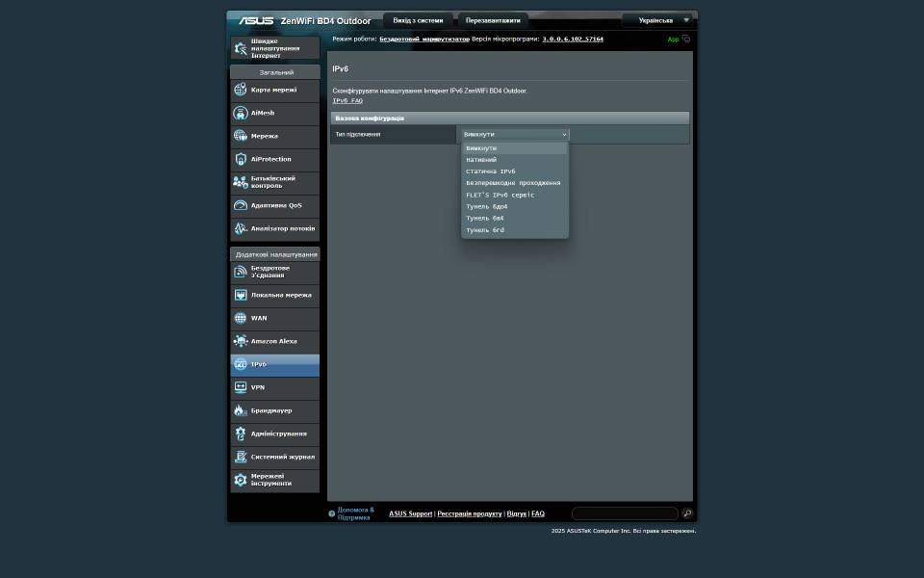Click the Перезавантажити button
The width and height of the screenshot is (924, 578).
[x=493, y=20]
